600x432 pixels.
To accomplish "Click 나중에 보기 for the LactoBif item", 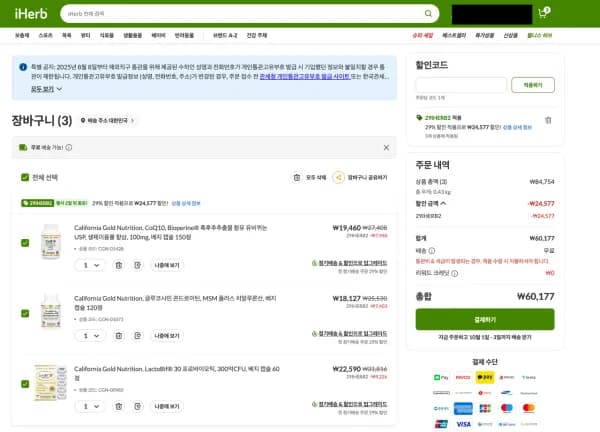I will 167,406.
